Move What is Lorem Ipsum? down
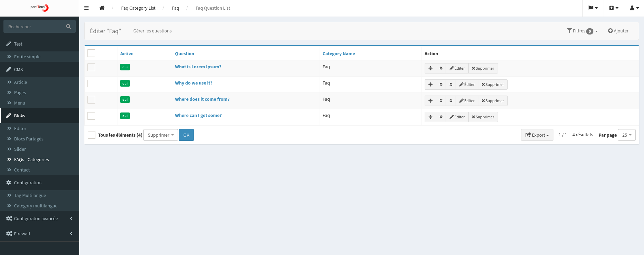This screenshot has height=255, width=644. (441, 68)
